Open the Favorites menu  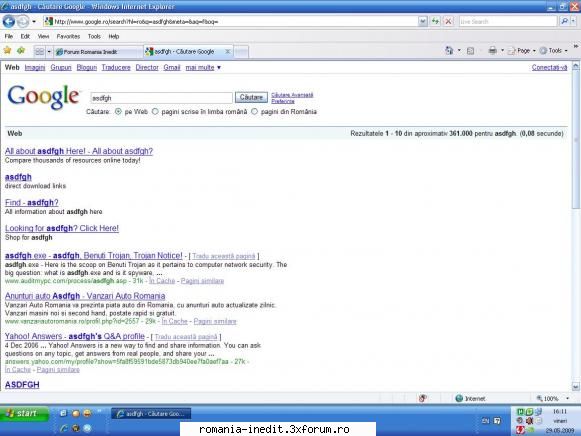coord(68,36)
